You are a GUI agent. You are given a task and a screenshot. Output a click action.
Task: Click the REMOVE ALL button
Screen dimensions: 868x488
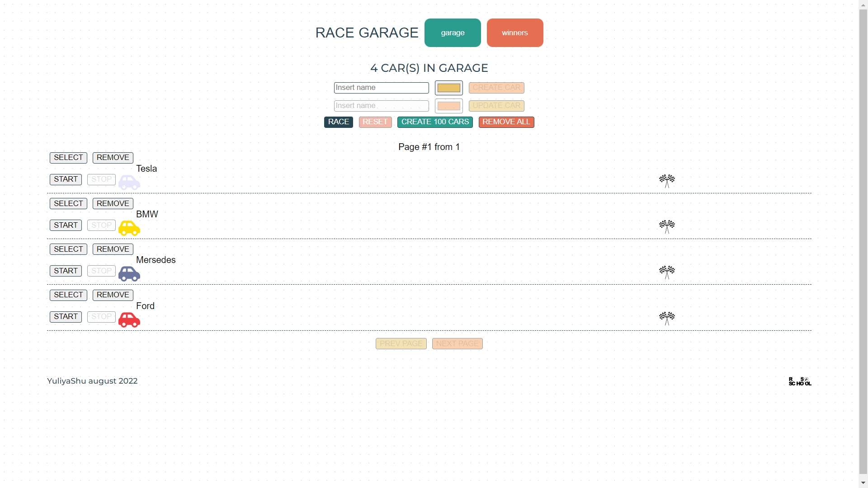pos(506,122)
